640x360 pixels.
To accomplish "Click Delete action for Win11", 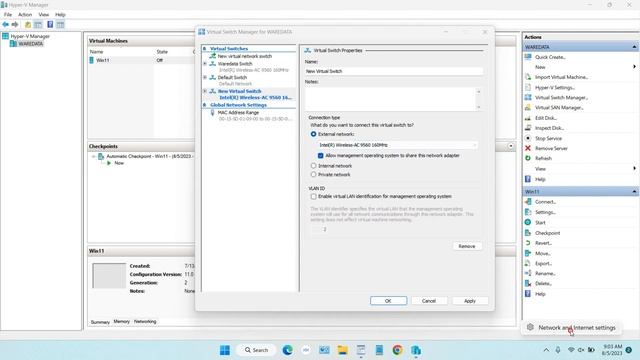I will coord(543,284).
